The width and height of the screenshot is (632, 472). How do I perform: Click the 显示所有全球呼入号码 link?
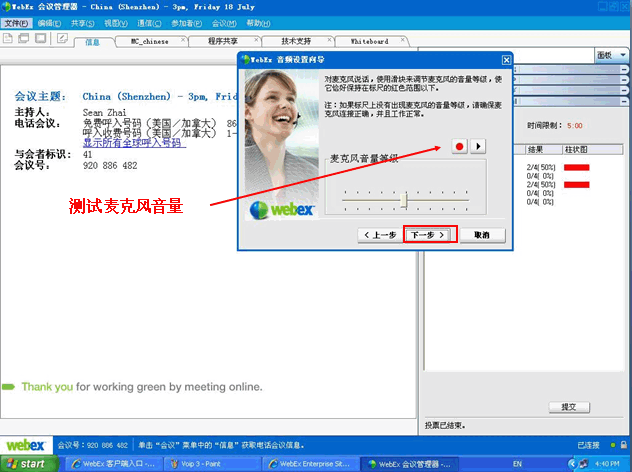click(134, 143)
